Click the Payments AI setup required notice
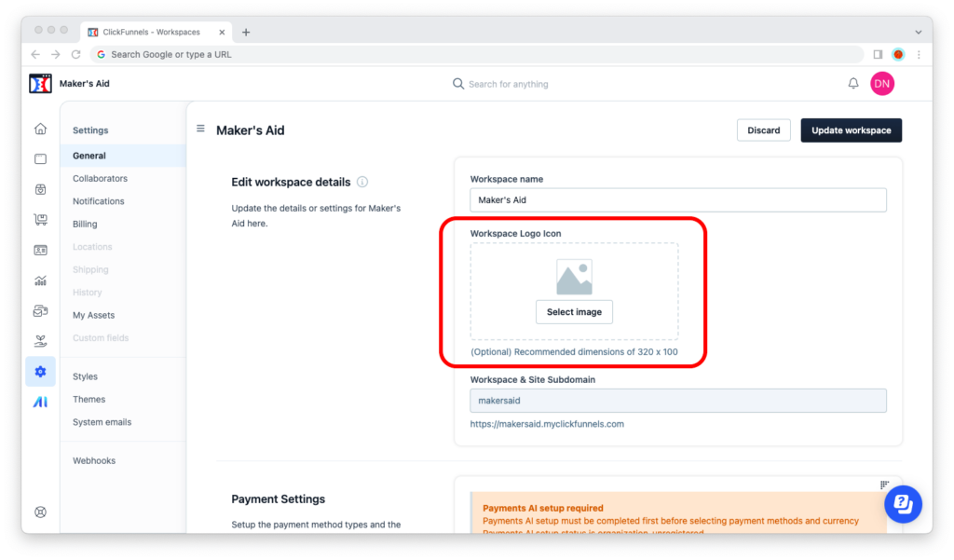This screenshot has height=560, width=954. click(678, 513)
